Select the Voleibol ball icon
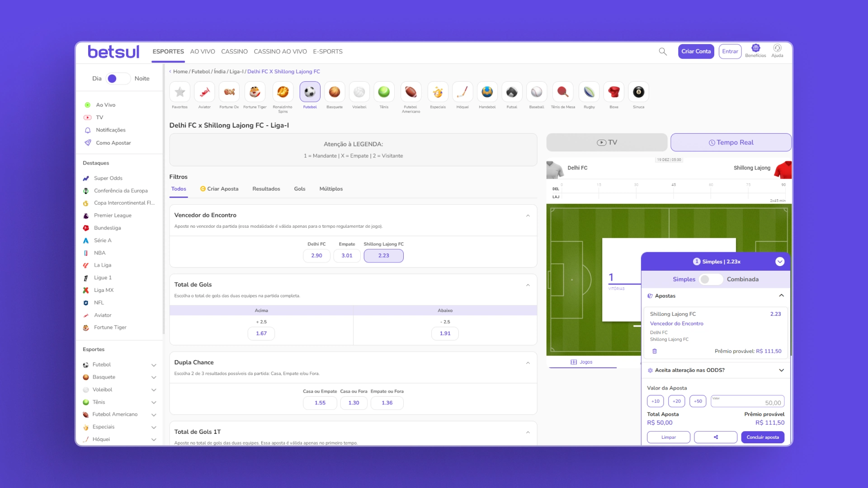Image resolution: width=868 pixels, height=488 pixels. tap(359, 92)
